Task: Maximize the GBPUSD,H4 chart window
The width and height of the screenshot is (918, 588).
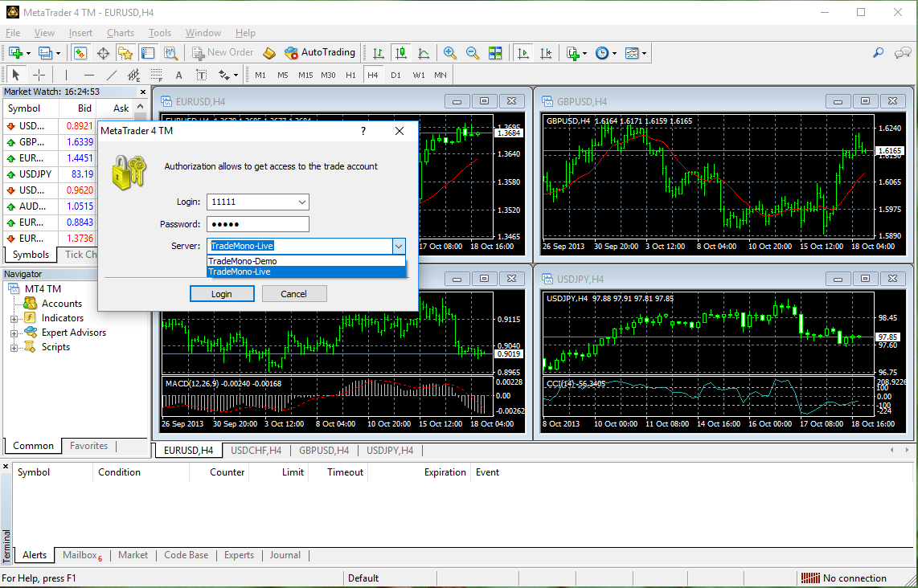Action: [x=865, y=101]
